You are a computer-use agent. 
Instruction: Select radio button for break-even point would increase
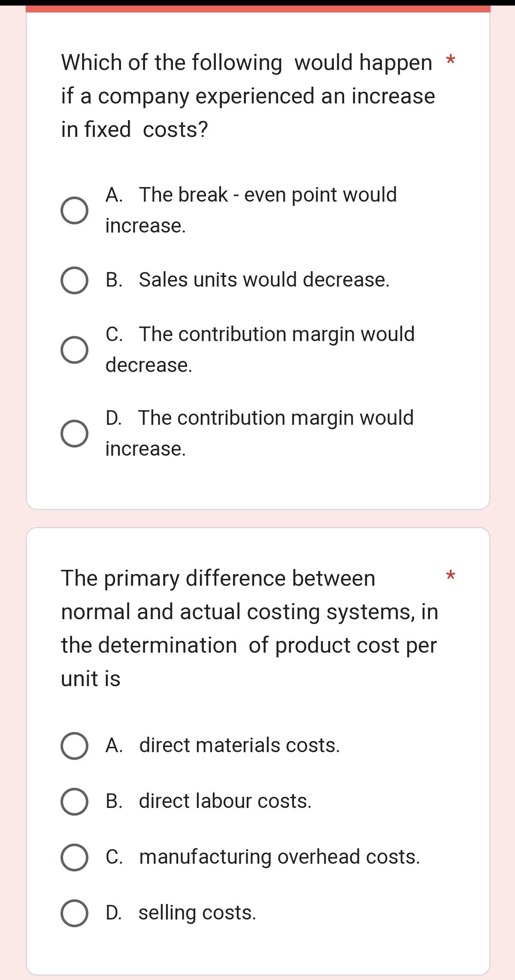[x=75, y=211]
